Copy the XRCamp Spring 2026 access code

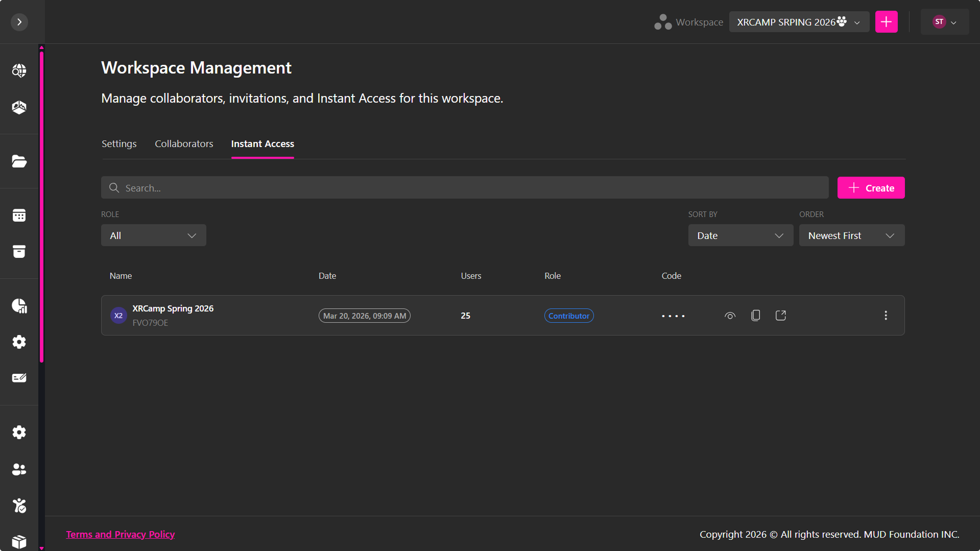(755, 316)
